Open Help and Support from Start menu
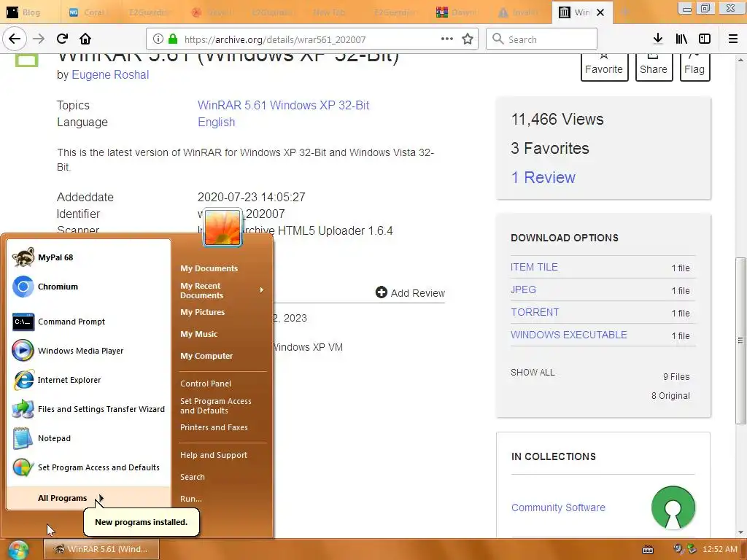Screen dimensions: 747x560 click(x=214, y=455)
